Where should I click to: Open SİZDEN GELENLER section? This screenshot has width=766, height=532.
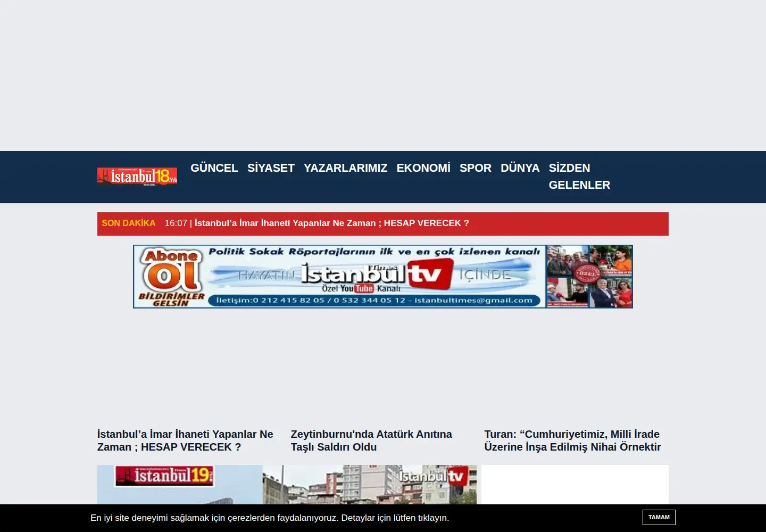click(579, 177)
